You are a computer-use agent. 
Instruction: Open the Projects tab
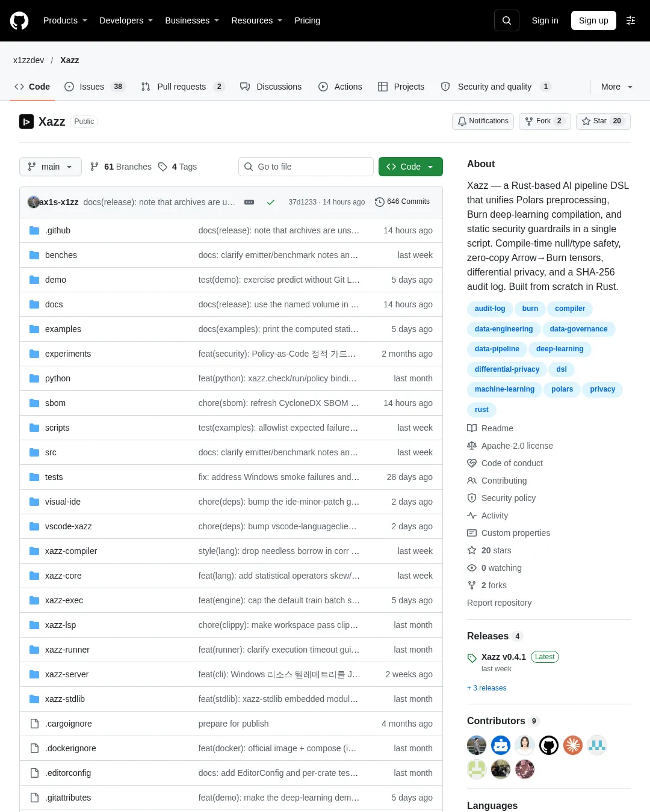401,87
